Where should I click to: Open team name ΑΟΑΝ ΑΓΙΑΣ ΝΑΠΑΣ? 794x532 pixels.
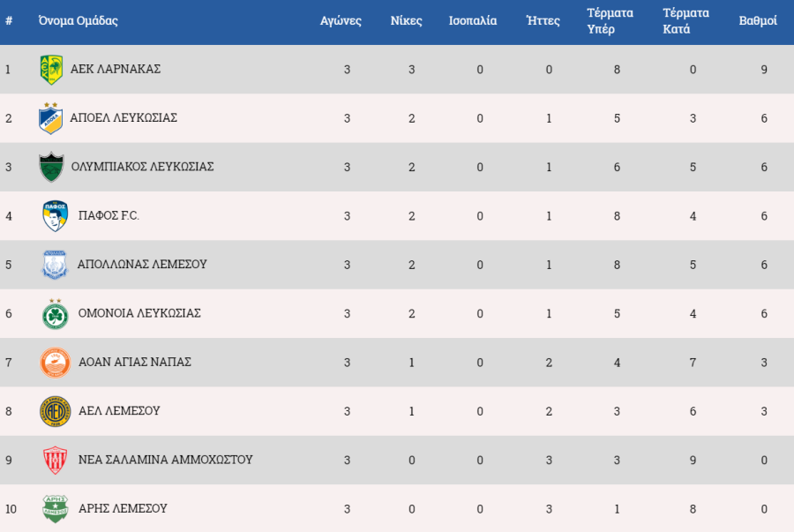click(x=135, y=362)
